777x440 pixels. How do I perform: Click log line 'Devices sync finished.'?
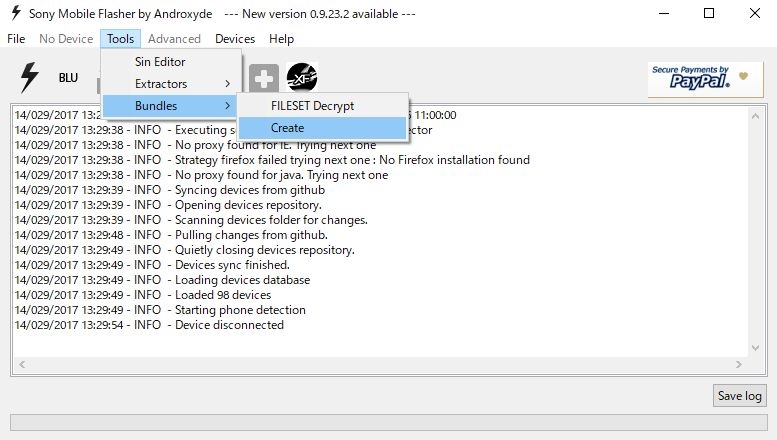coord(152,265)
